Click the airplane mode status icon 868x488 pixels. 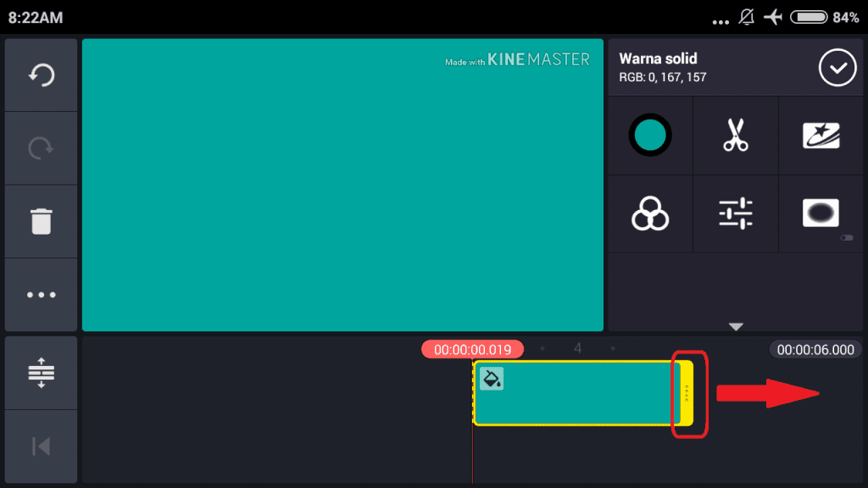(773, 17)
